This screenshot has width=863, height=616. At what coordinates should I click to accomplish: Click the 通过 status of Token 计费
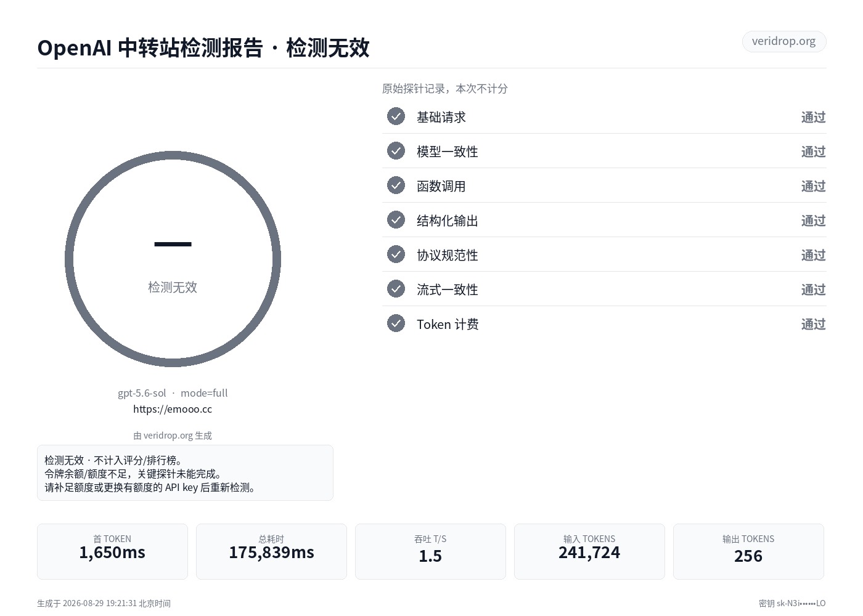[x=813, y=324]
